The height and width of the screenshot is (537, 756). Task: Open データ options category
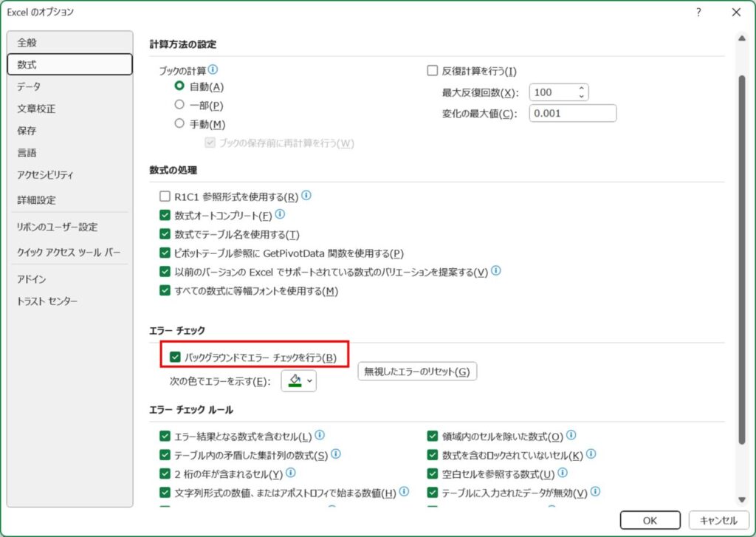[70, 87]
